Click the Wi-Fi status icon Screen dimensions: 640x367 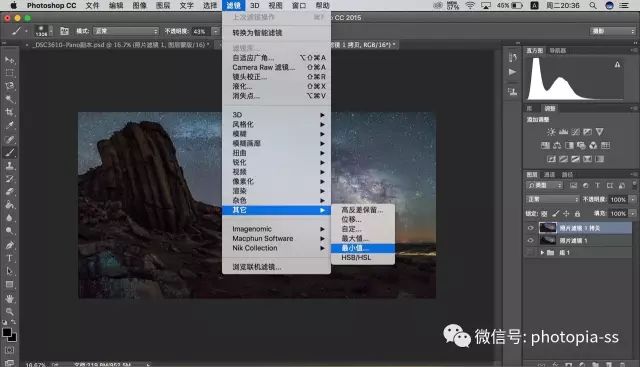click(x=470, y=5)
